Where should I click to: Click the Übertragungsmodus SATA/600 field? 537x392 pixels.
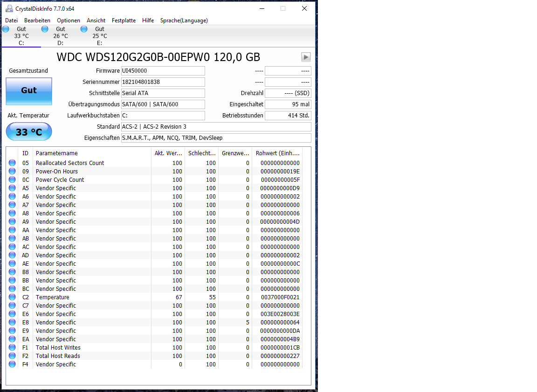point(163,104)
